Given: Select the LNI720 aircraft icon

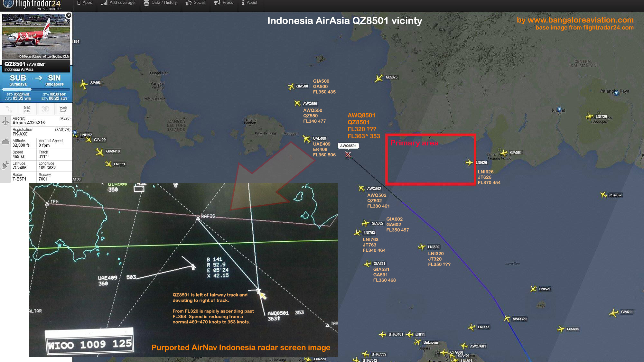Looking at the screenshot, I should tap(589, 116).
